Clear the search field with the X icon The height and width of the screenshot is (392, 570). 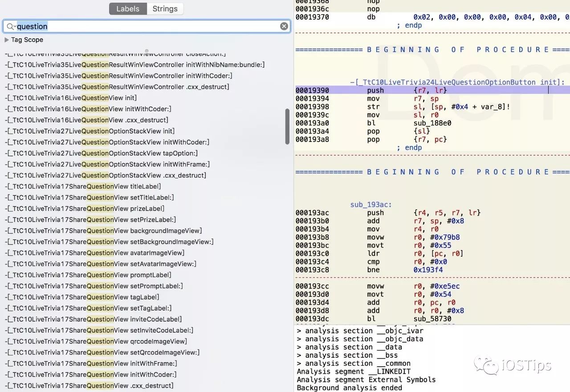click(x=284, y=26)
